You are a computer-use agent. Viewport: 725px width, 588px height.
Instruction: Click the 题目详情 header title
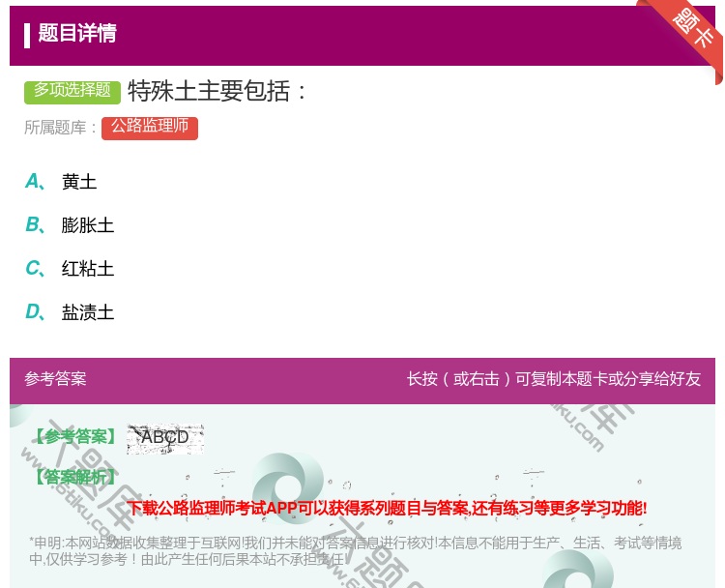(77, 33)
